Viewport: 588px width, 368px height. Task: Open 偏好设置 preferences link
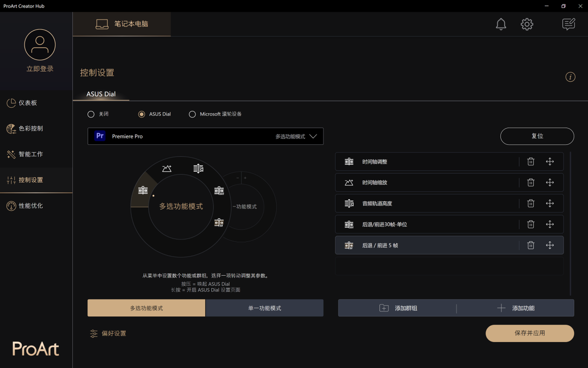pyautogui.click(x=108, y=334)
